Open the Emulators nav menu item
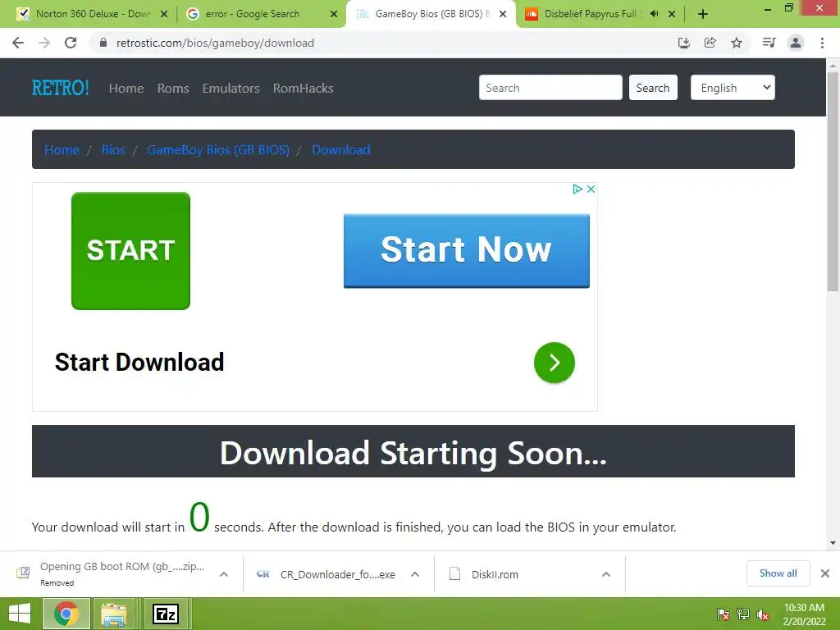 [x=231, y=89]
